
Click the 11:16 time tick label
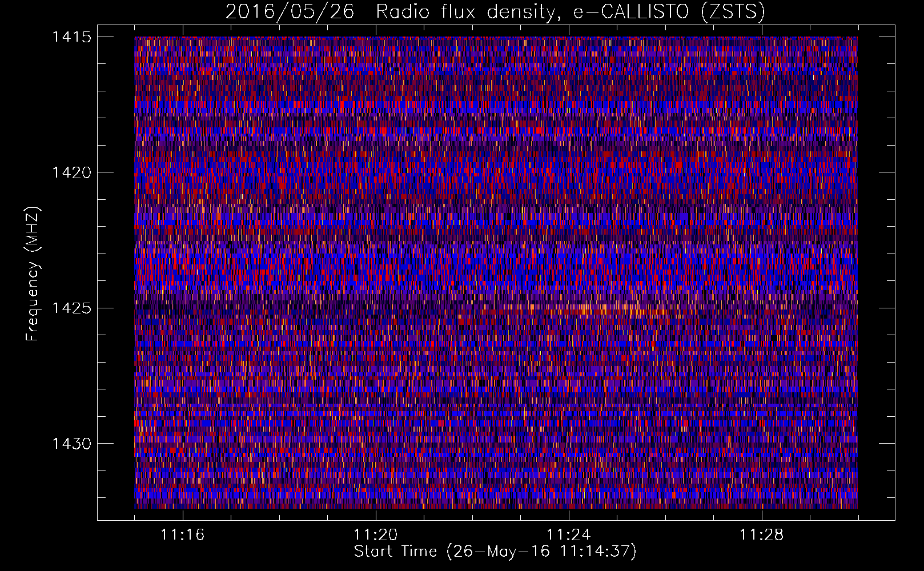pyautogui.click(x=182, y=535)
